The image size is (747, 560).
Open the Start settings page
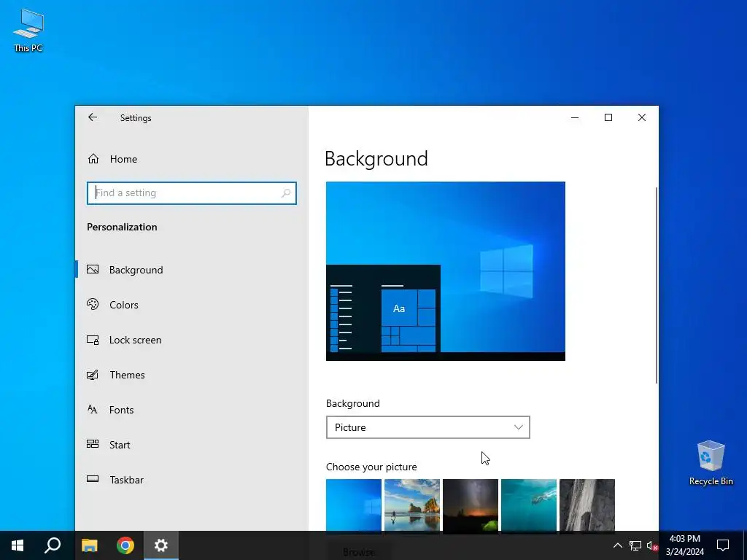pos(192,445)
